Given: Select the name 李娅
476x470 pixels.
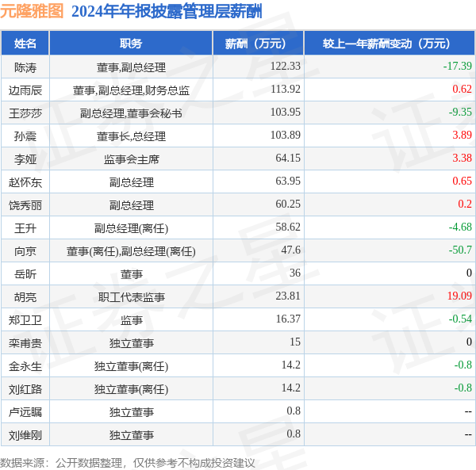Looking at the screenshot, I should pos(25,159).
